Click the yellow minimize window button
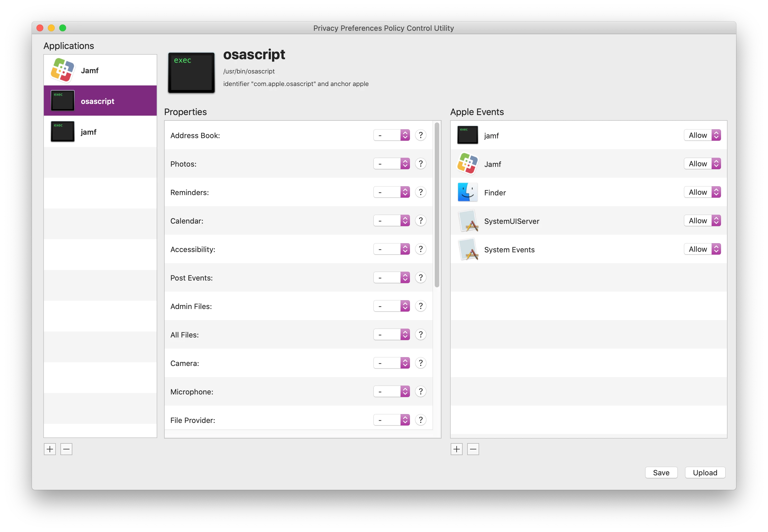Viewport: 768px width, 532px height. pyautogui.click(x=51, y=28)
